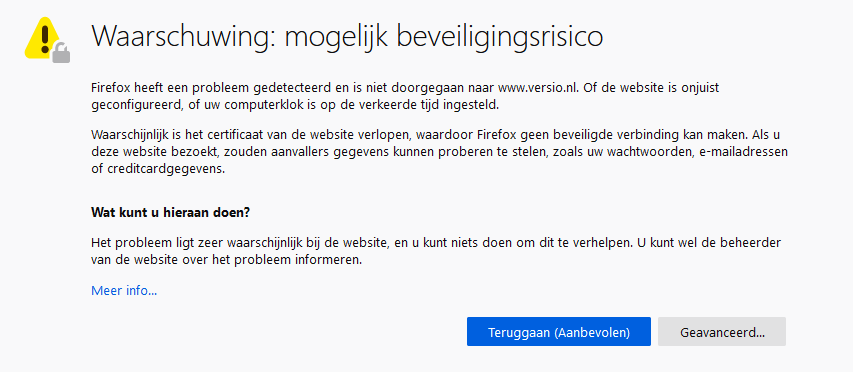Image resolution: width=853 pixels, height=372 pixels.
Task: Click the gray open padlock icon
Action: point(61,53)
